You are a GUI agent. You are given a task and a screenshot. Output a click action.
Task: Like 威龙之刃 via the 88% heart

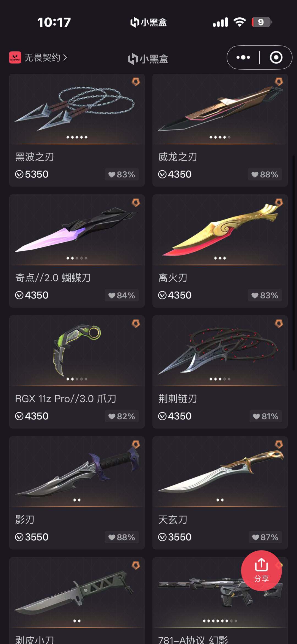coord(265,174)
